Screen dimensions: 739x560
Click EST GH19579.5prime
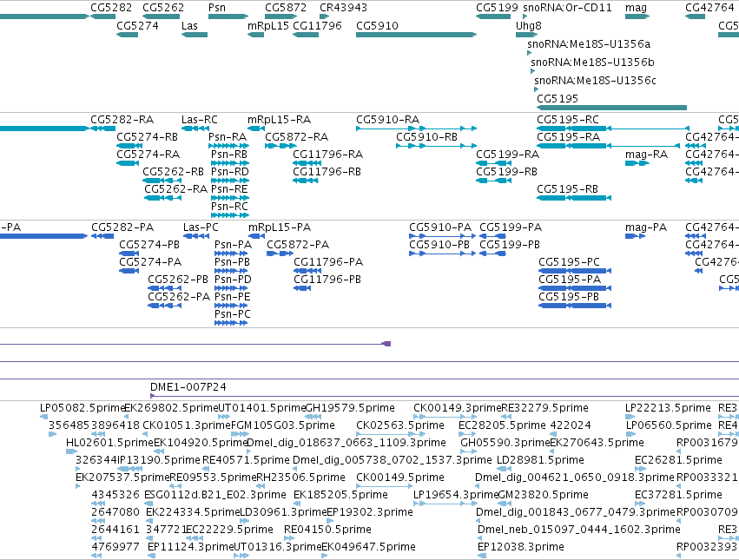pos(350,408)
